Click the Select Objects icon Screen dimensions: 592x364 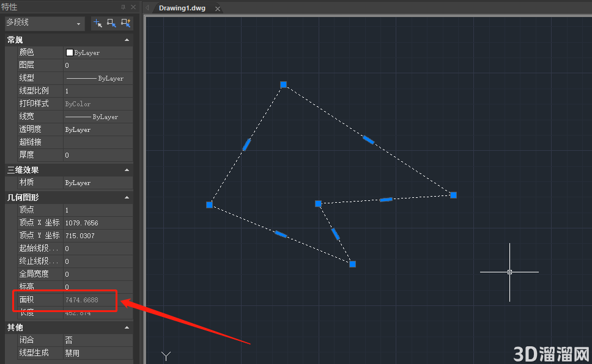pyautogui.click(x=112, y=23)
